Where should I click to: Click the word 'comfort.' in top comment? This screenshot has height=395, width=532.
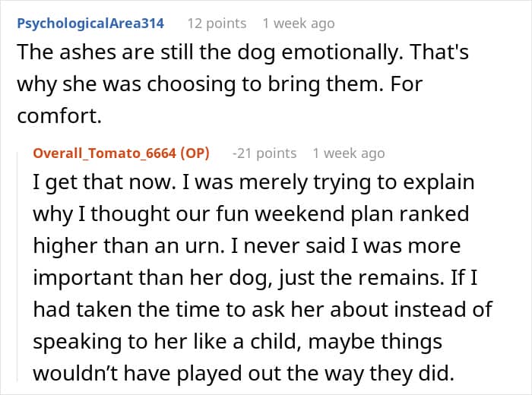(x=59, y=116)
